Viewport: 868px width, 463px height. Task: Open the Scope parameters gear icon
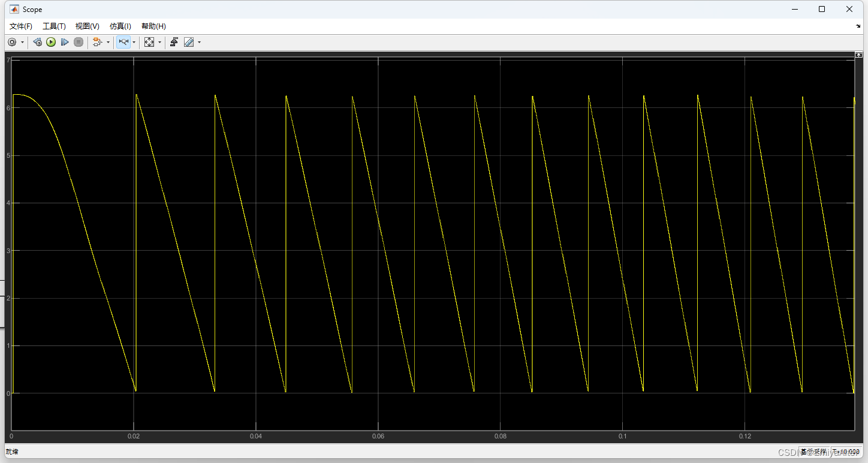[12, 42]
